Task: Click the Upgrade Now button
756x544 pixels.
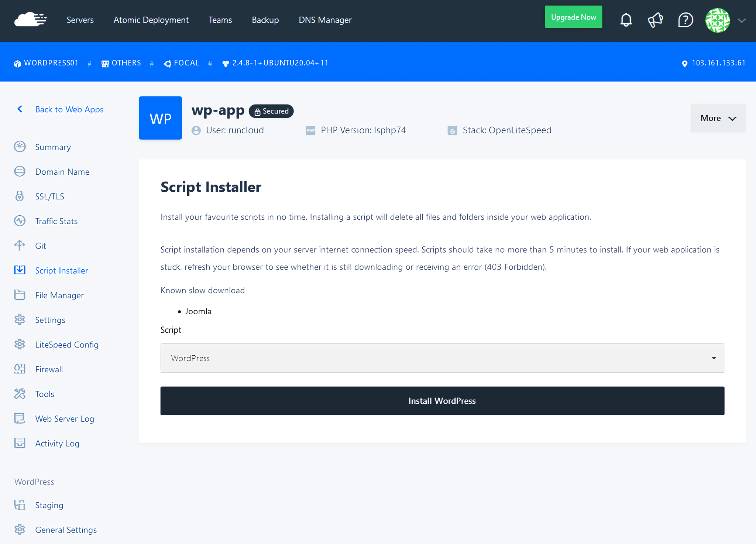Action: 573,17
